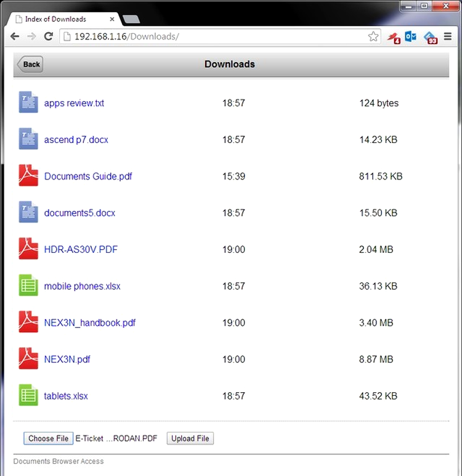Bookmark page with the star icon
462x476 pixels.
373,36
